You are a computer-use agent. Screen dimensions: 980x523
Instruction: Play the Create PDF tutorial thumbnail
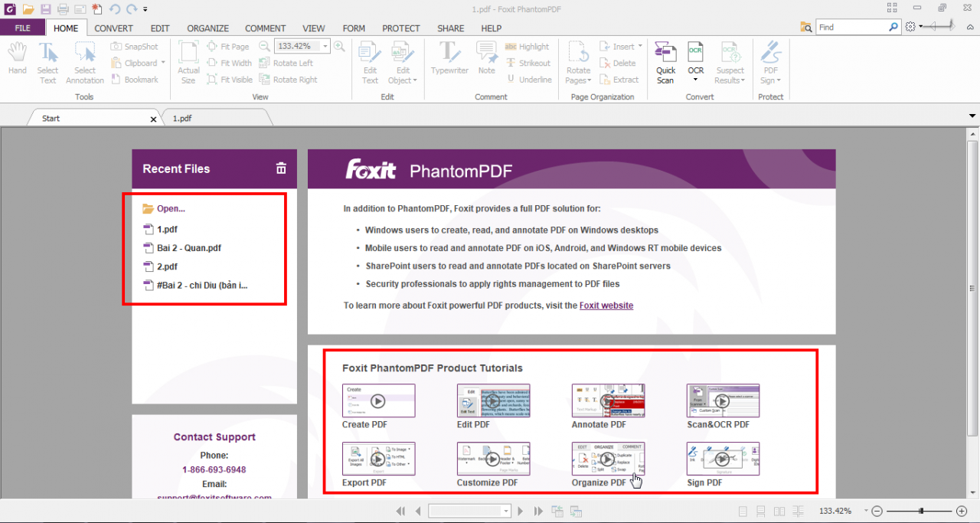[x=378, y=400]
